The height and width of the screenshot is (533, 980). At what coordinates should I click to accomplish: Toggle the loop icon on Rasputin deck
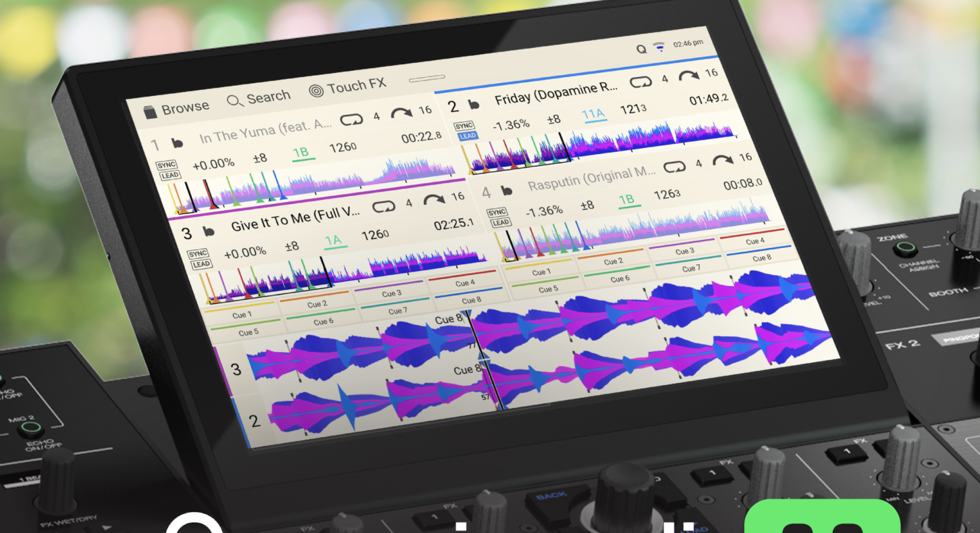pos(674,167)
